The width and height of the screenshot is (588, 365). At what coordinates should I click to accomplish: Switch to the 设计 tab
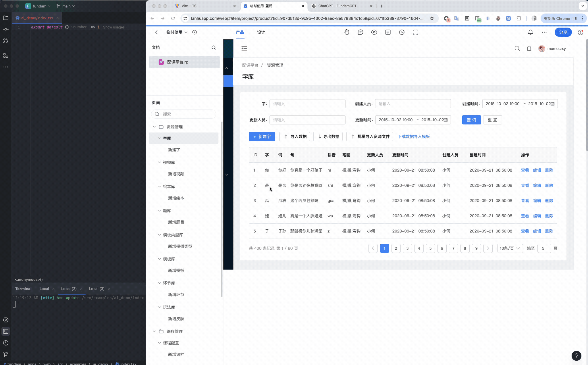coord(261,32)
